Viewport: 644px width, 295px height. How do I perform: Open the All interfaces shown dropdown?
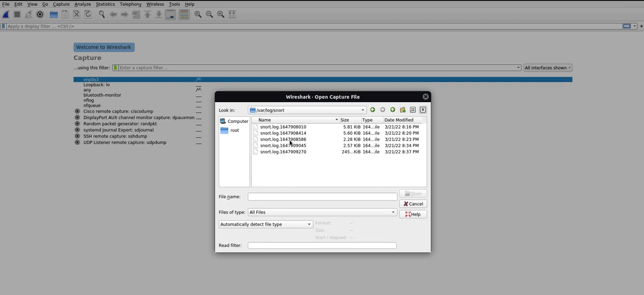[547, 68]
